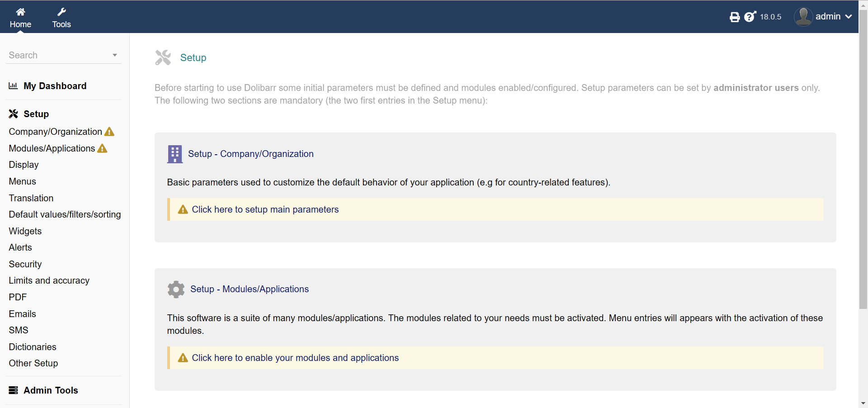Click the My Dashboard chart icon

click(13, 86)
